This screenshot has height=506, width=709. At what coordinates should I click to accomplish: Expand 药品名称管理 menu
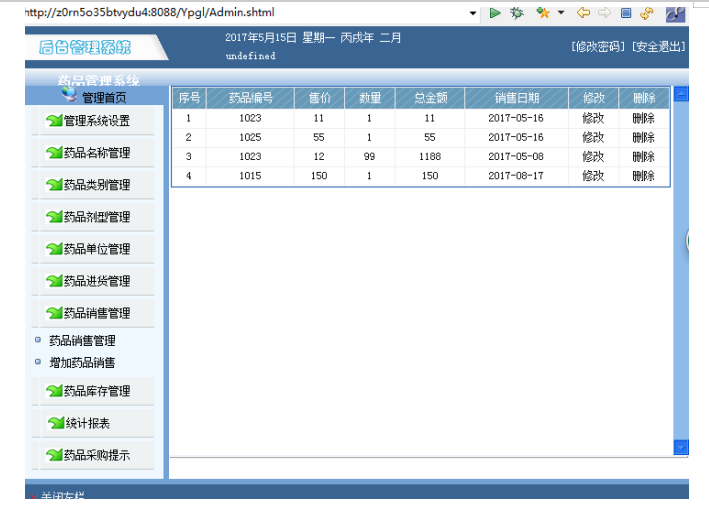coord(97,153)
